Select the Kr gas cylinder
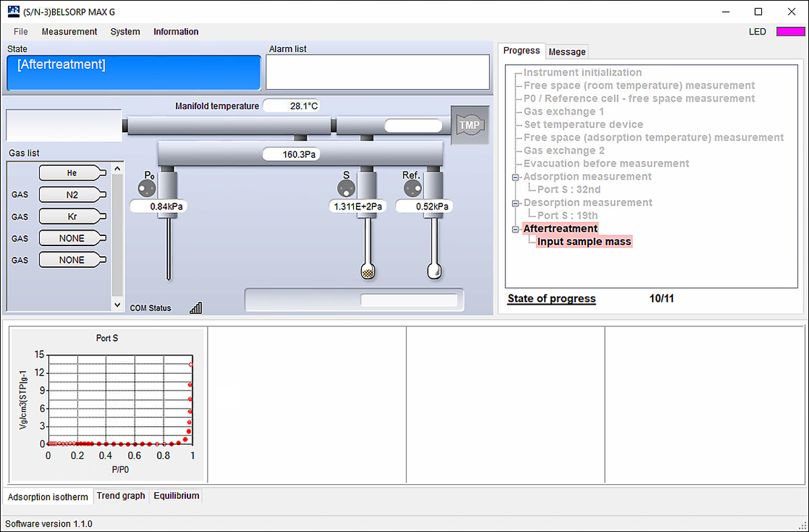Viewport: 809px width, 532px height. (x=72, y=216)
